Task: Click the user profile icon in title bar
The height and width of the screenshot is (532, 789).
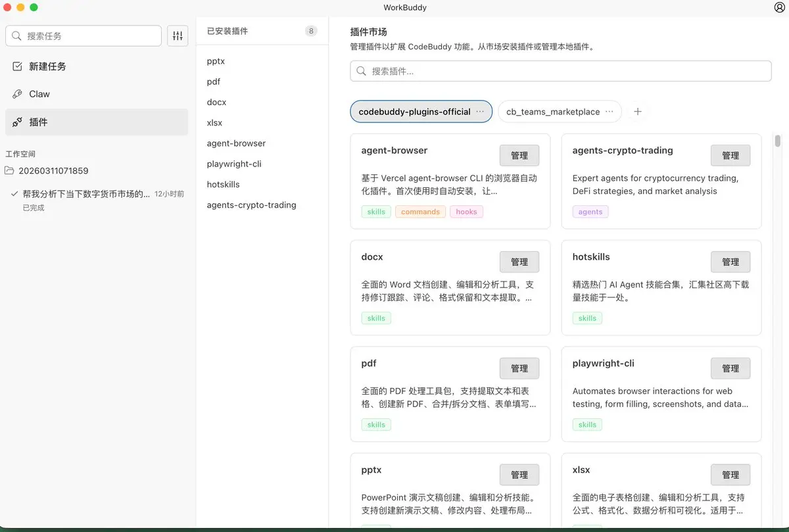Action: click(x=780, y=7)
